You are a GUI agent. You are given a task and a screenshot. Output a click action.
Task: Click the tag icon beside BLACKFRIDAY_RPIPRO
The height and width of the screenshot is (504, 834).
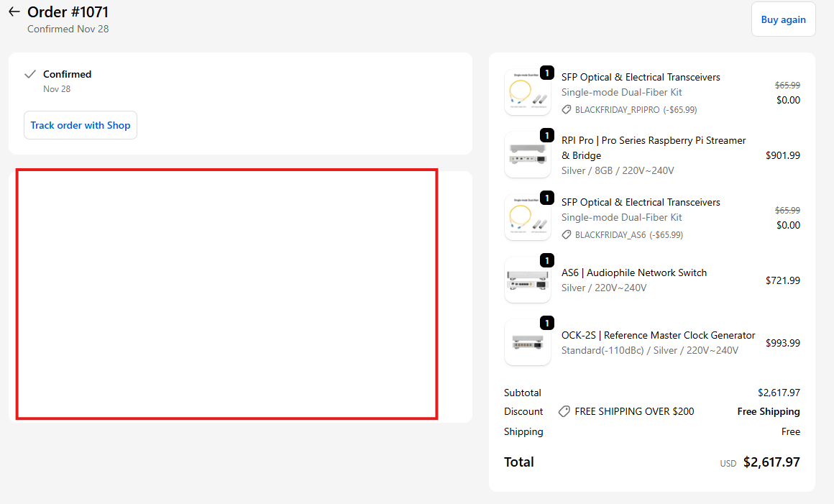[567, 109]
